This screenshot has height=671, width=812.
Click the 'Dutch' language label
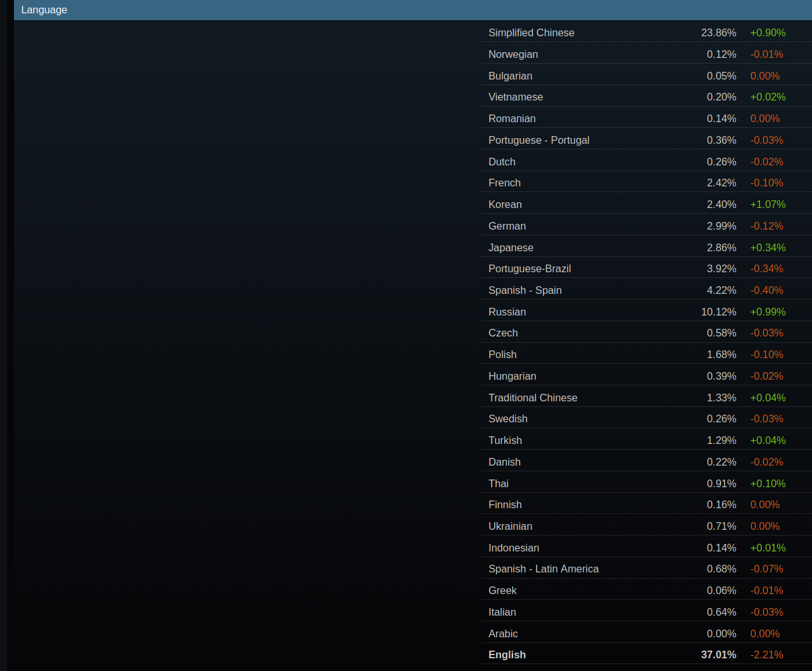(502, 162)
